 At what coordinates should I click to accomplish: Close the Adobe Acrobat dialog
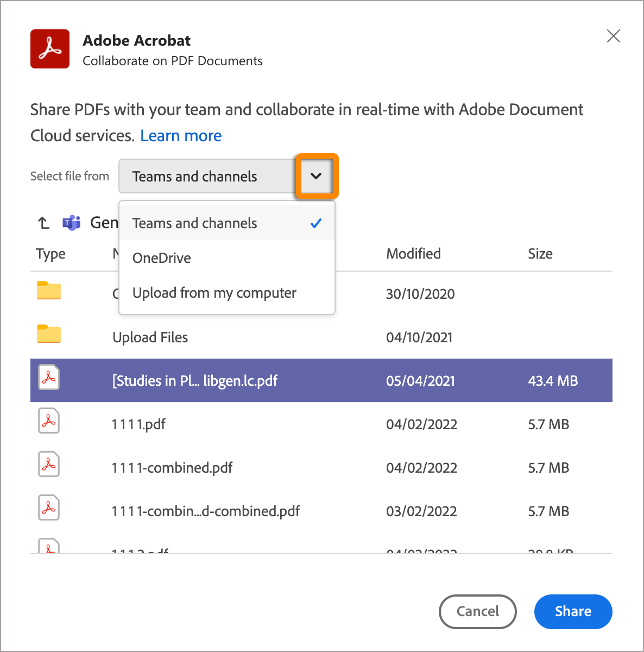[613, 36]
